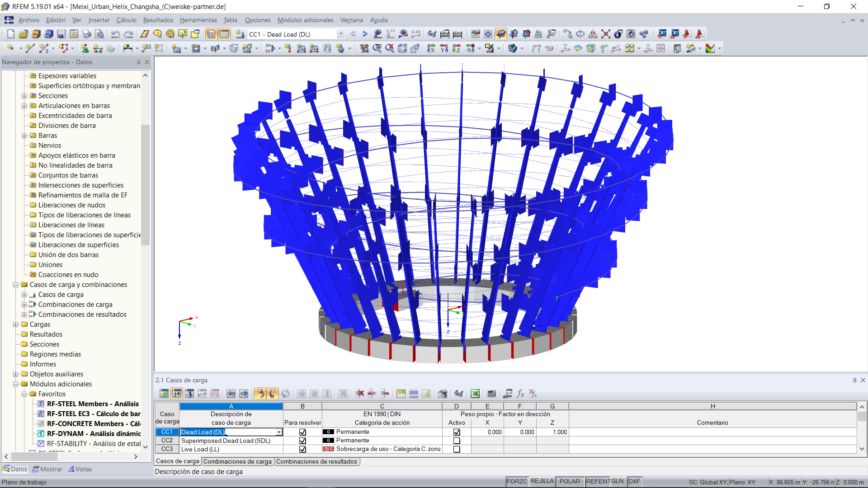Screen dimensions: 868x488
Task: Enable Activo checkbox for CC2 Superimposed Dead Load
Action: pos(457,441)
